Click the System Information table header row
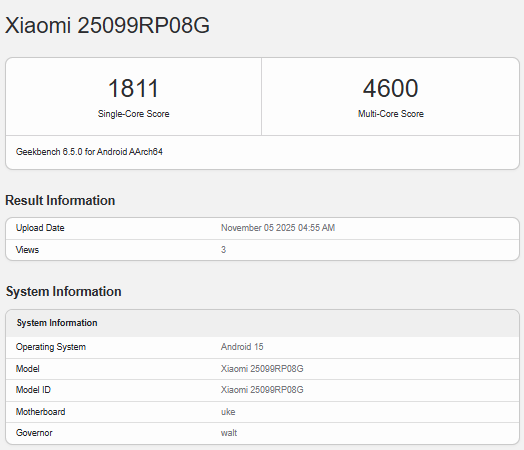The width and height of the screenshot is (524, 450). point(262,323)
